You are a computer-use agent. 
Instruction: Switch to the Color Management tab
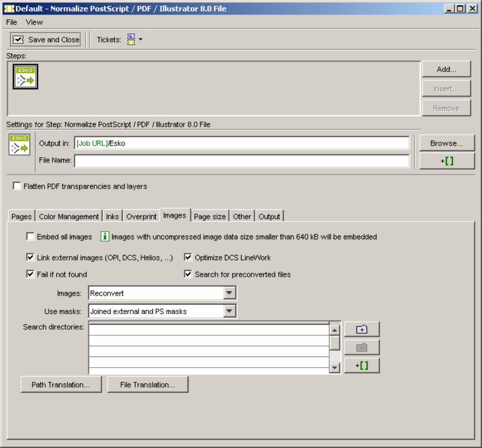pos(69,216)
